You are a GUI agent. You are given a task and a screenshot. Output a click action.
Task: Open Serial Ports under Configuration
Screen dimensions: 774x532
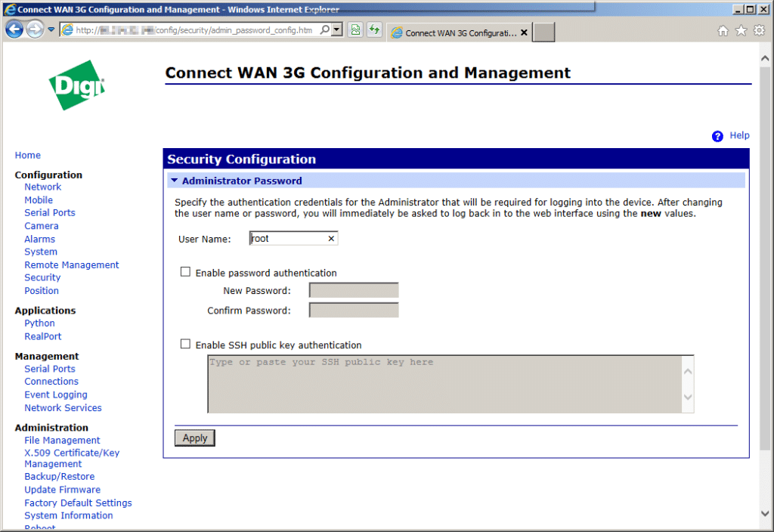pyautogui.click(x=50, y=212)
